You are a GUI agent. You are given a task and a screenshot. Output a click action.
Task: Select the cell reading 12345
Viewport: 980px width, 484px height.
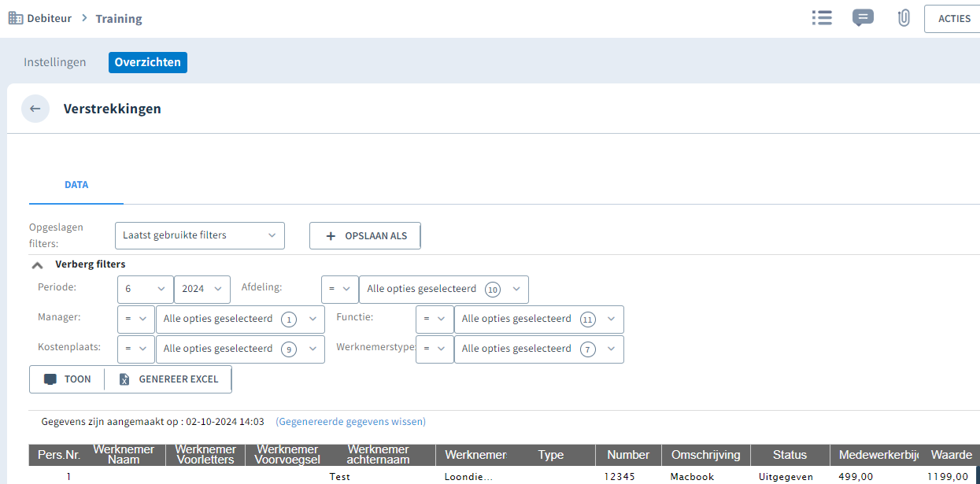point(620,477)
